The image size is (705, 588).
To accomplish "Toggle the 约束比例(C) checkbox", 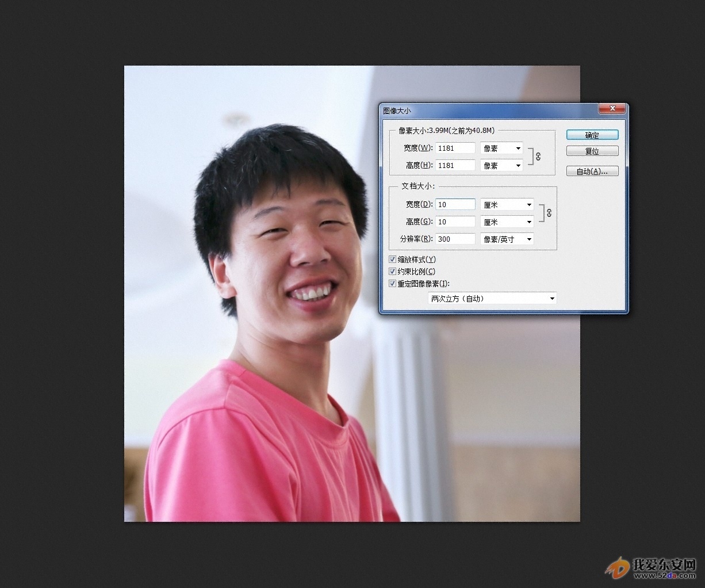I will pyautogui.click(x=393, y=272).
